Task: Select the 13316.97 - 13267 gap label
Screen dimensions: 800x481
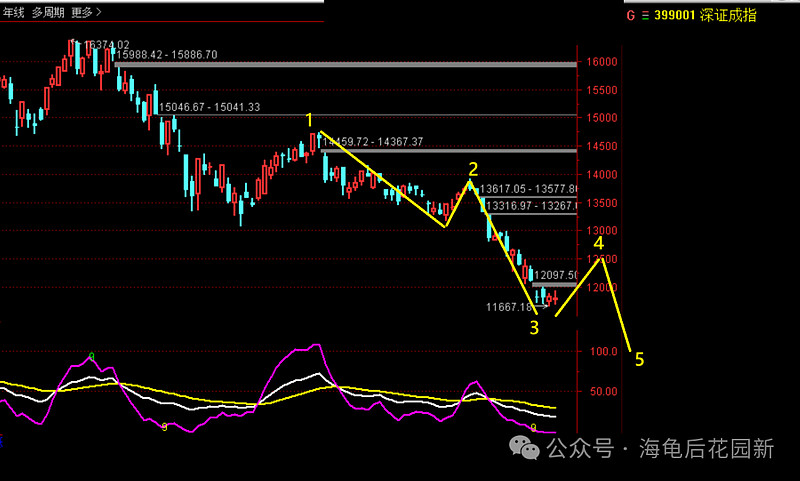Action: 532,206
